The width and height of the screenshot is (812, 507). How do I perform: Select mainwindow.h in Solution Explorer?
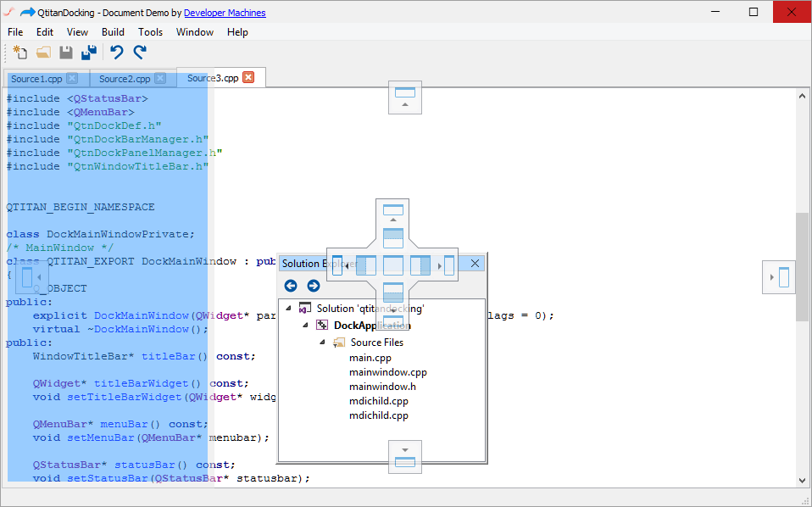[383, 387]
